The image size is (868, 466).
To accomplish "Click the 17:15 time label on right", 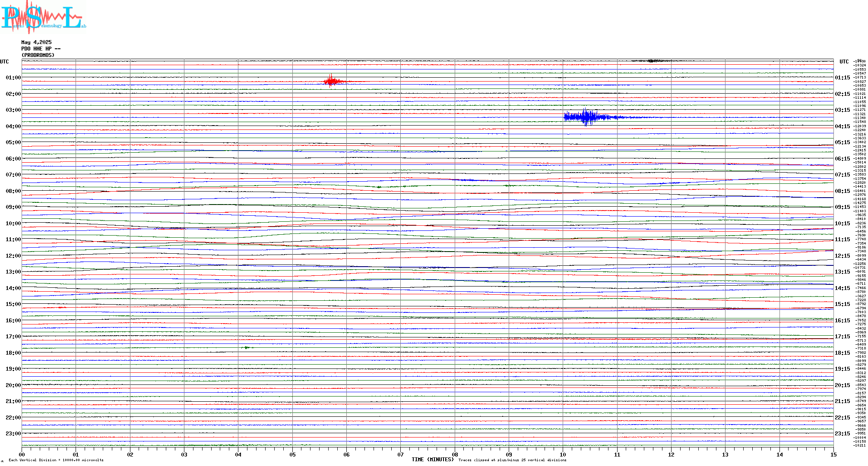I will click(842, 337).
